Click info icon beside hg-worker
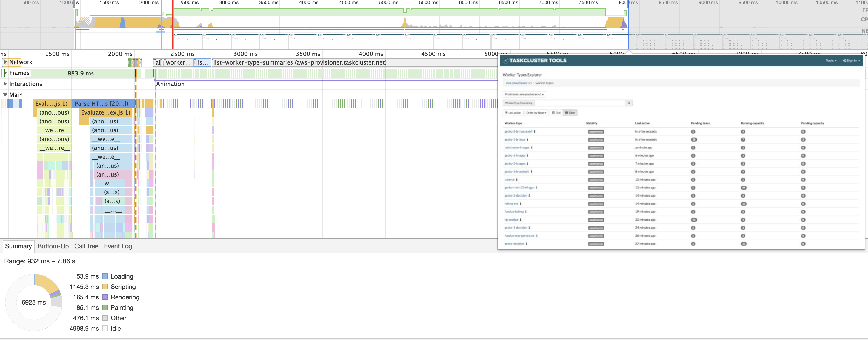Screen dimensions: 868x340 click(520, 220)
